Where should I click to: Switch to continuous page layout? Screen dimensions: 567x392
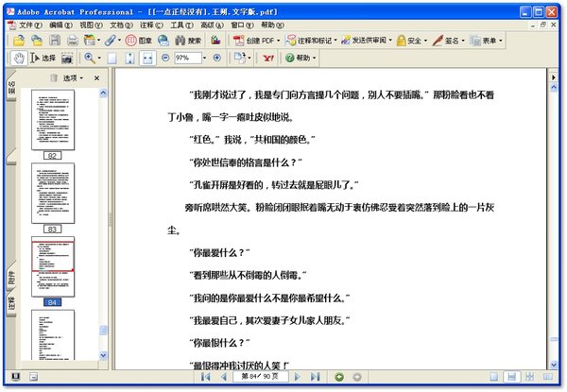pos(511,377)
